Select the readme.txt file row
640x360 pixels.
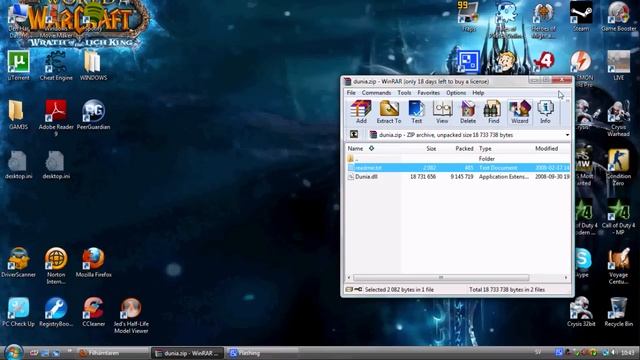(458, 168)
